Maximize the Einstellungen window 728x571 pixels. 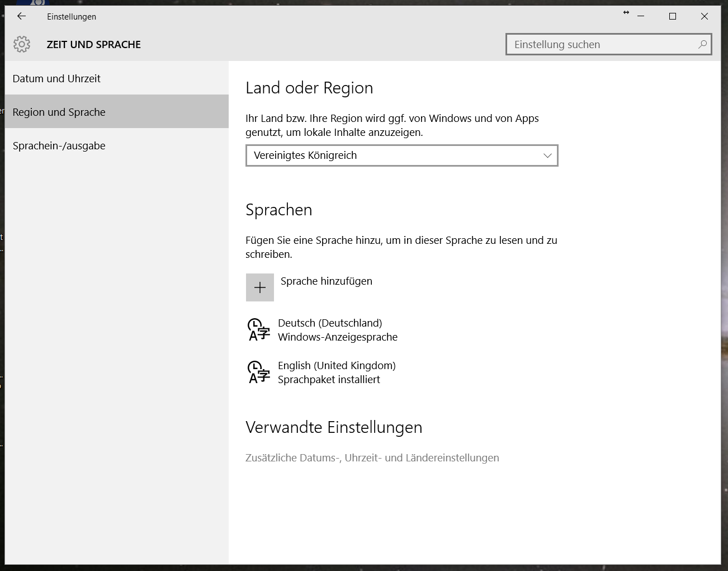click(673, 16)
